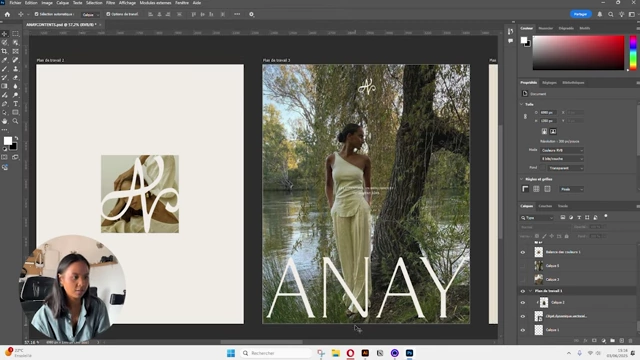Open the edit toolbar three-dots menu
640x360 pixels.
tap(4, 130)
